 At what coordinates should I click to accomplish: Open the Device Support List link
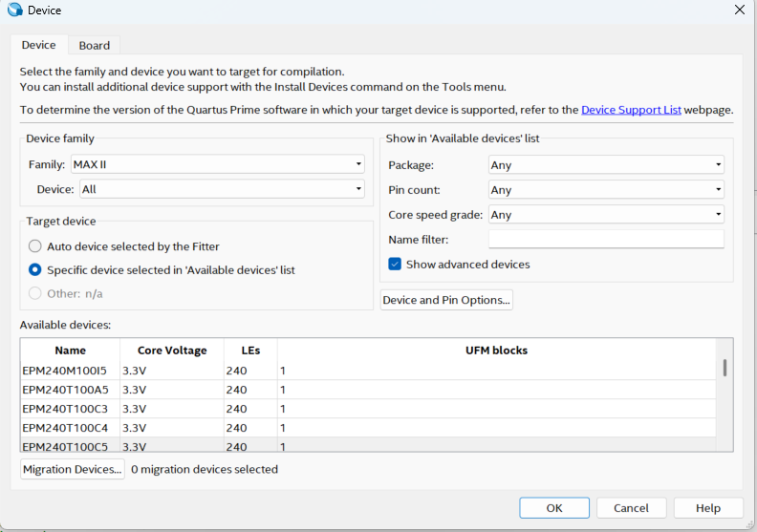point(631,110)
